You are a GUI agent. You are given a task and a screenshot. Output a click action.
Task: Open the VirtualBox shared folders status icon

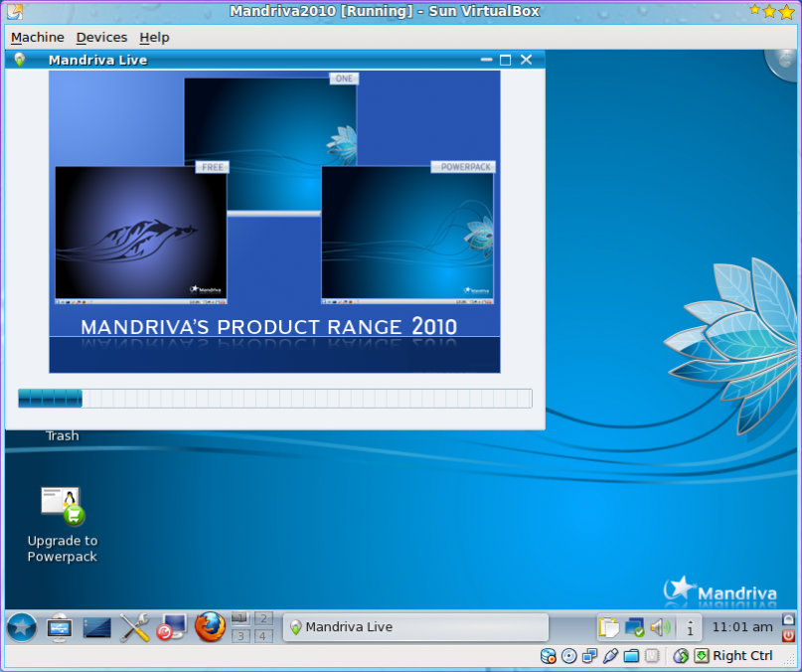[x=632, y=655]
